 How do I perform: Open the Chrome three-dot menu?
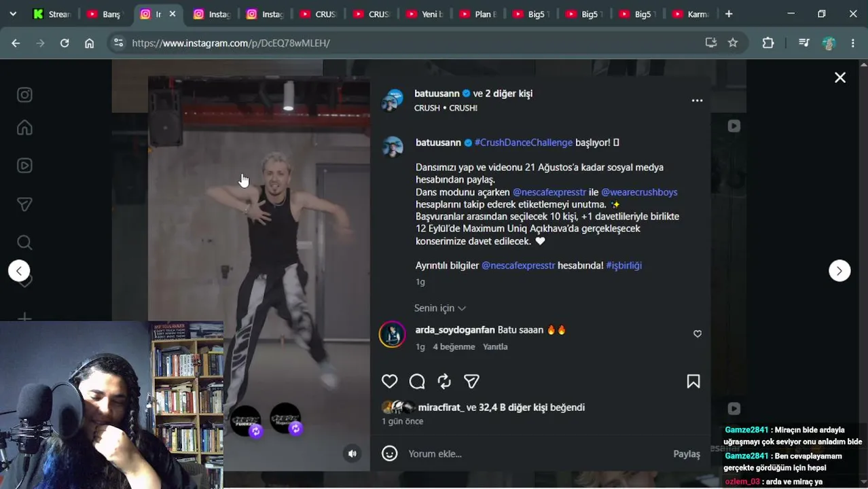[853, 43]
